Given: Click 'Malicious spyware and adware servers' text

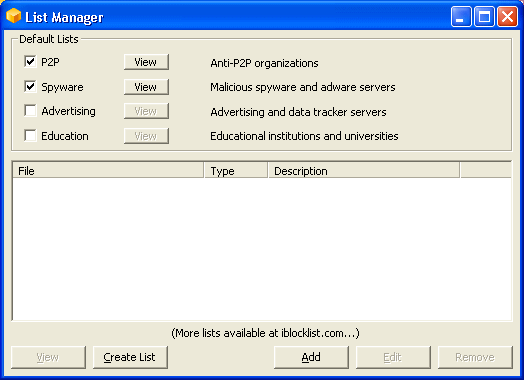Looking at the screenshot, I should click(x=303, y=87).
